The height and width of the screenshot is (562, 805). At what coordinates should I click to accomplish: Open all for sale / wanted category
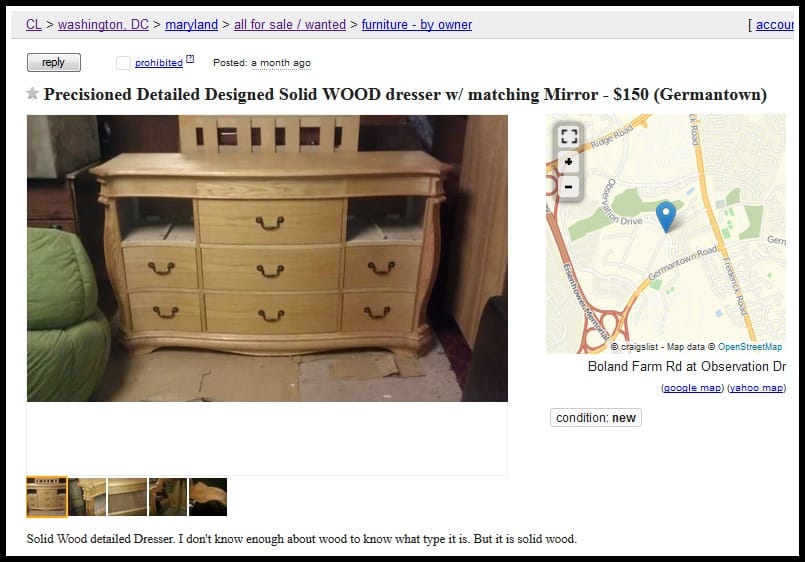click(290, 24)
